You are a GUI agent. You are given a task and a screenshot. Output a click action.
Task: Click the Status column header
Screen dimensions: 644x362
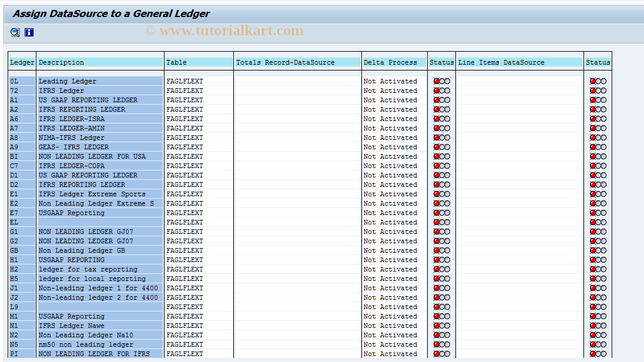pyautogui.click(x=441, y=62)
